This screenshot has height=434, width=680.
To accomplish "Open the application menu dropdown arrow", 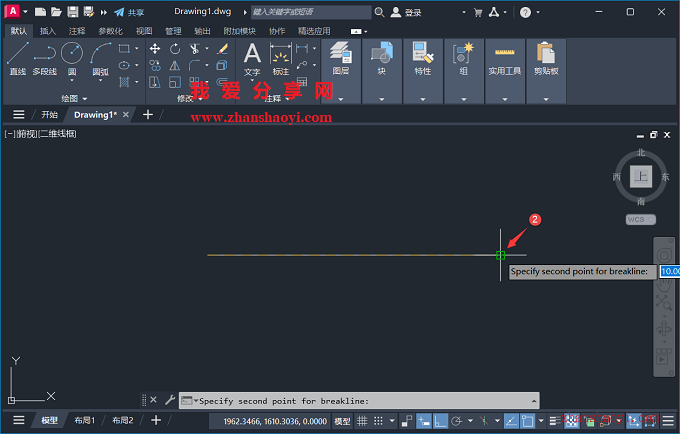I will point(25,12).
